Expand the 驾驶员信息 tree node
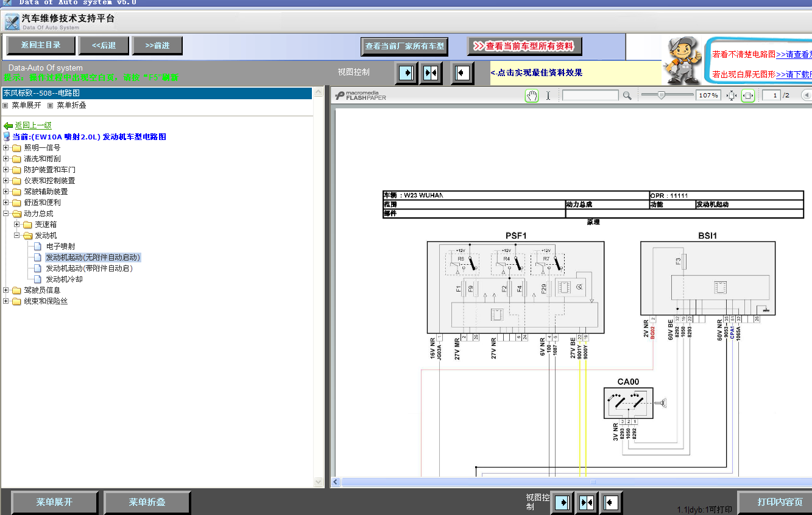Screen dimensions: 812x515 point(6,290)
